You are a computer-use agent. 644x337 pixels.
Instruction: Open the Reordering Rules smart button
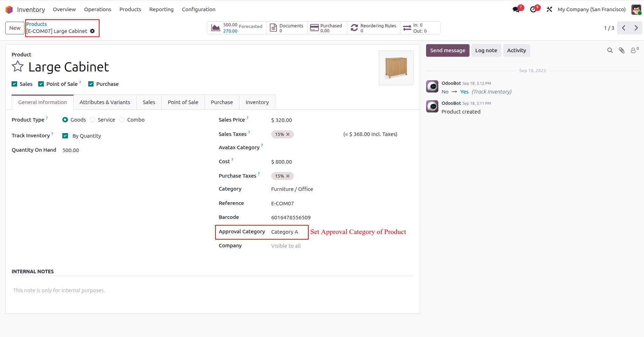click(374, 28)
